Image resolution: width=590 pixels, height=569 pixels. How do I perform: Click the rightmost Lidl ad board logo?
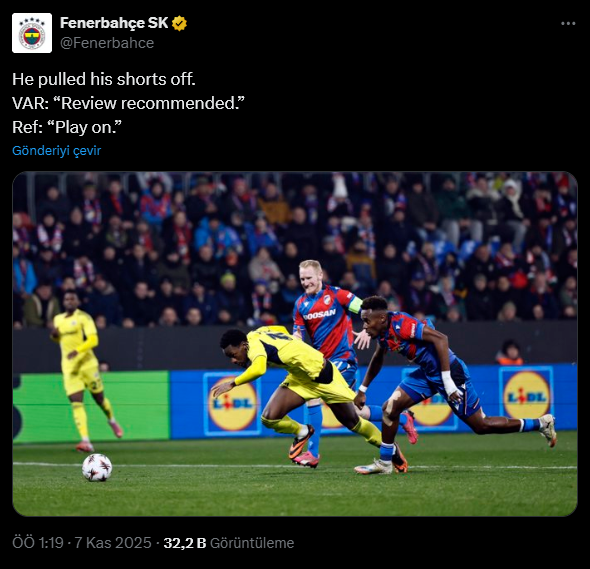coord(526,394)
